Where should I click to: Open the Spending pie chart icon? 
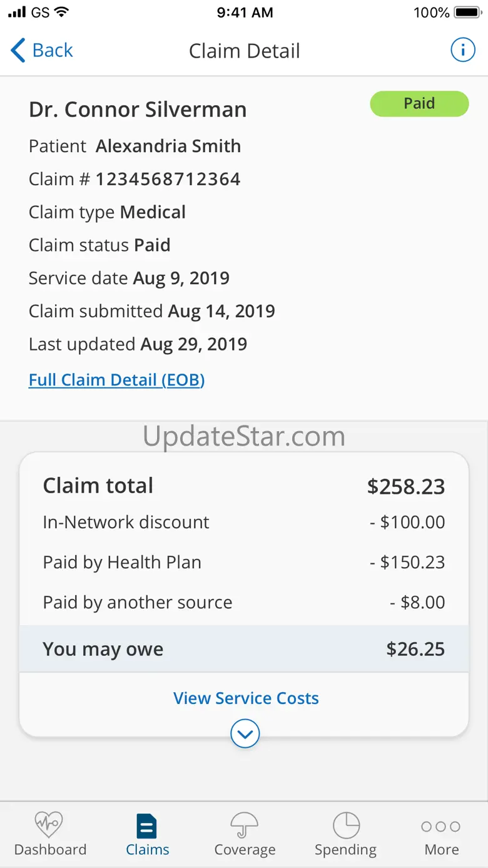[346, 825]
